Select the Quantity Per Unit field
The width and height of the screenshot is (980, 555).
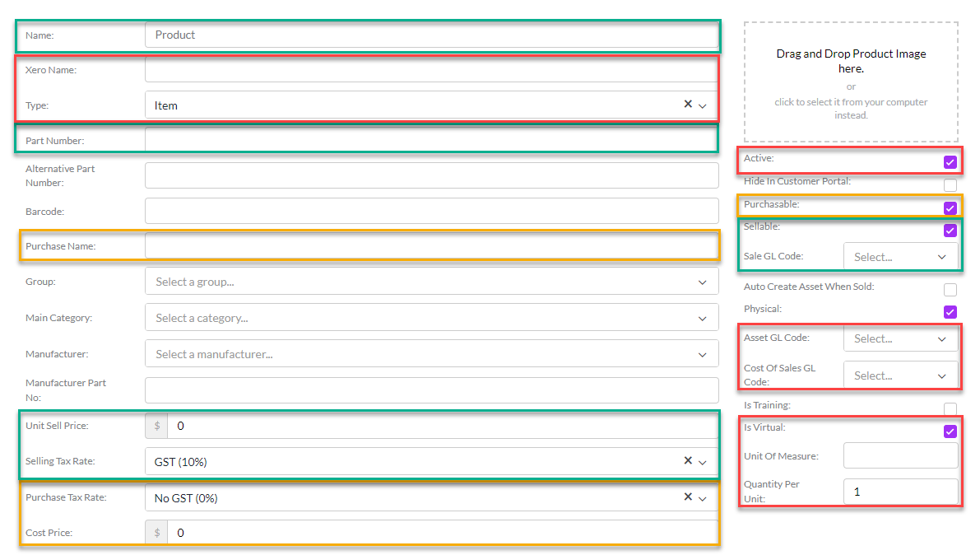coord(901,492)
